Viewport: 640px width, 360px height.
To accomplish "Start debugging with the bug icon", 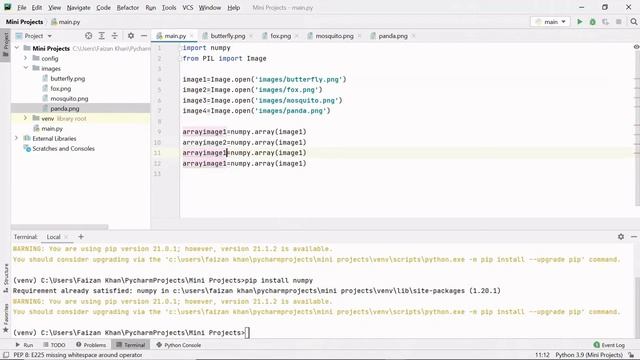I will [592, 22].
